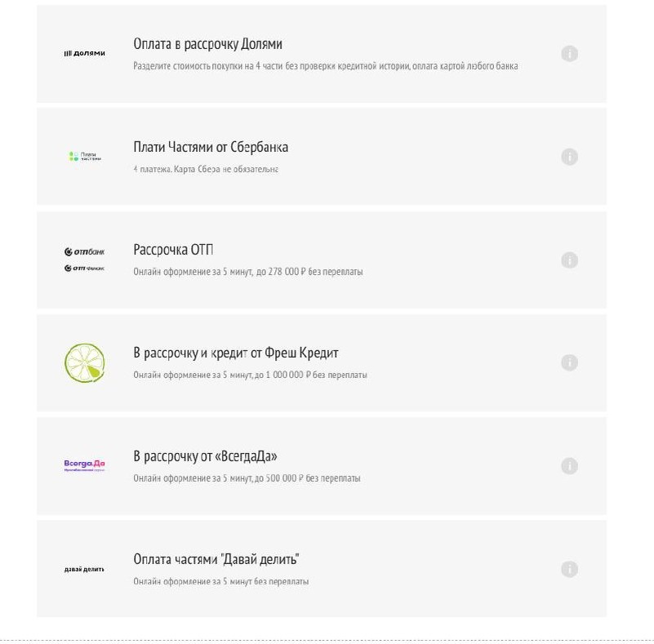
Task: Click info icon for Долями installment
Action: click(570, 54)
